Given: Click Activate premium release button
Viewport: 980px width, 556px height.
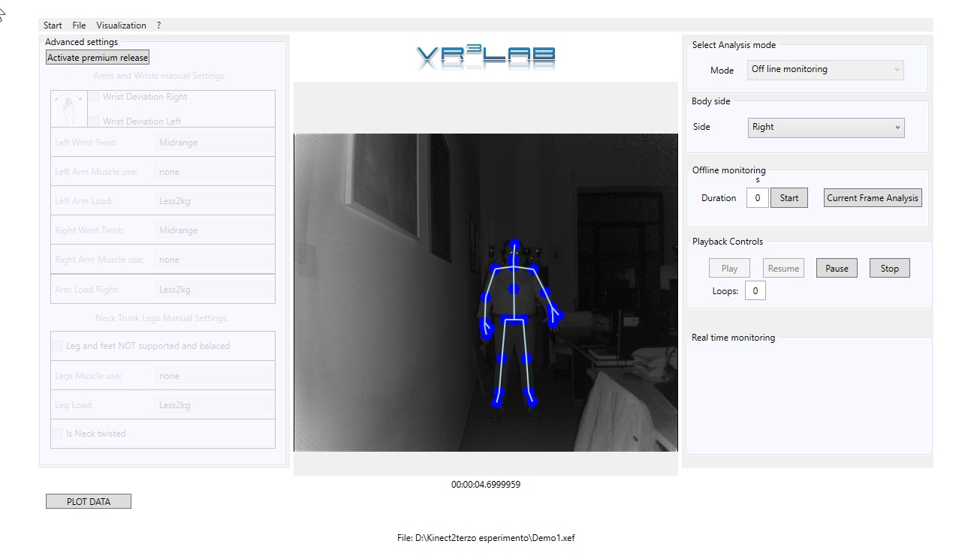Looking at the screenshot, I should coord(98,58).
